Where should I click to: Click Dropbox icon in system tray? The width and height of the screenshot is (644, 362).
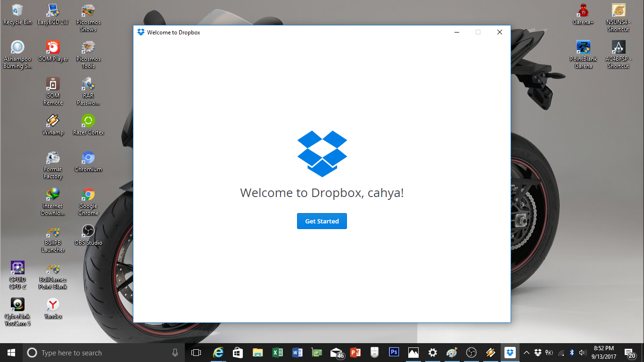[538, 353]
